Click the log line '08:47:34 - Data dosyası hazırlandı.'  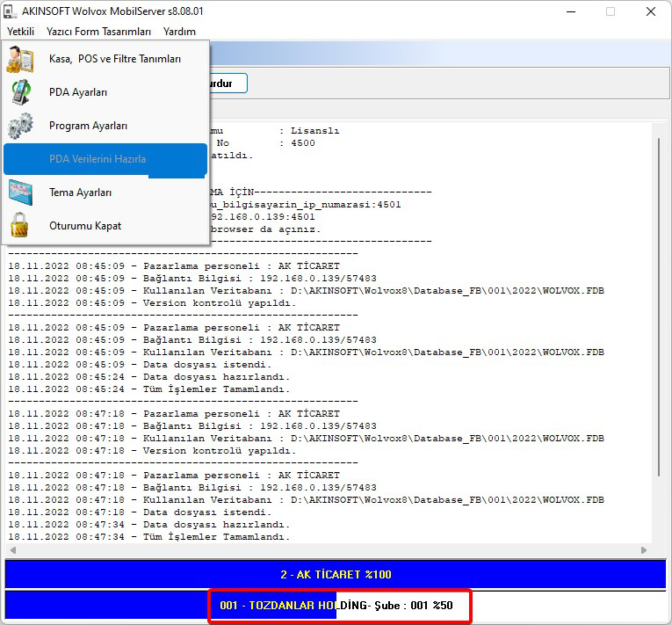[x=149, y=524]
